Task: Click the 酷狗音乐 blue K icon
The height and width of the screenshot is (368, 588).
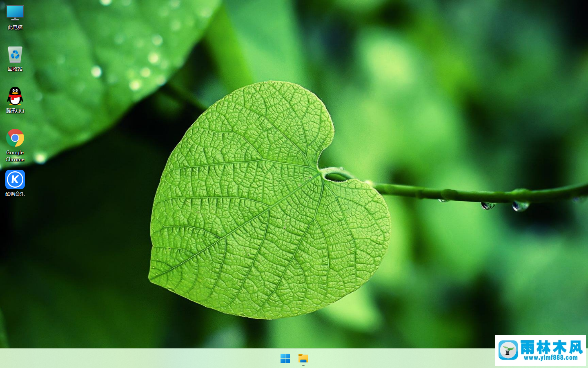Action: click(15, 180)
